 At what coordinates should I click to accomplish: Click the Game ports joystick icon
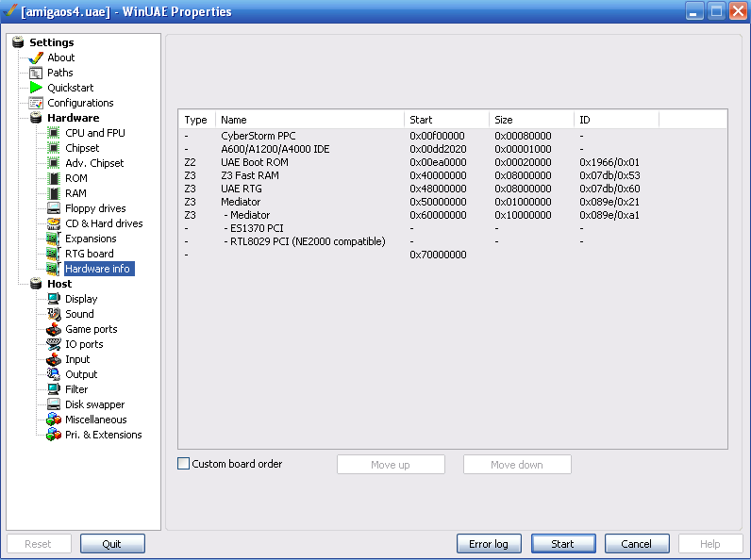pos(54,329)
